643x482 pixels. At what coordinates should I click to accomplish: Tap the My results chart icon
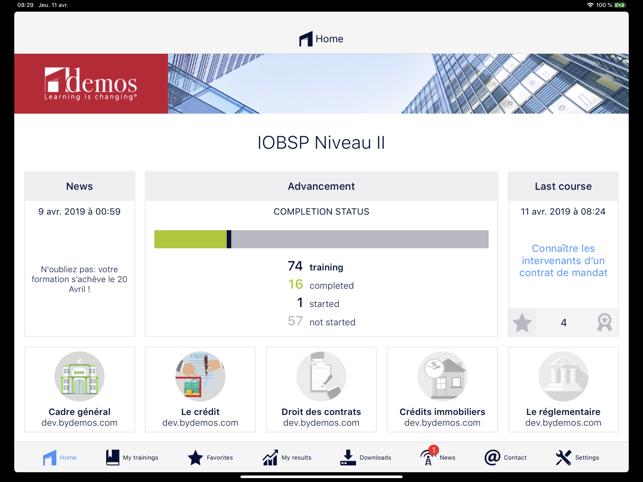pyautogui.click(x=270, y=457)
